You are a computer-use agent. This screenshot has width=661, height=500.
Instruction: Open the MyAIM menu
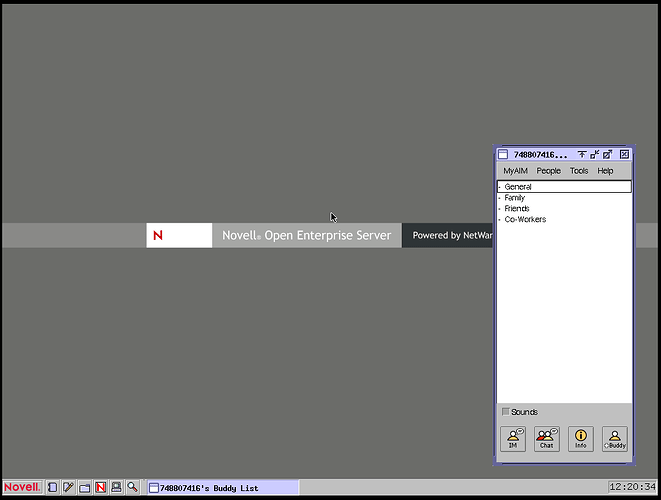pos(515,171)
